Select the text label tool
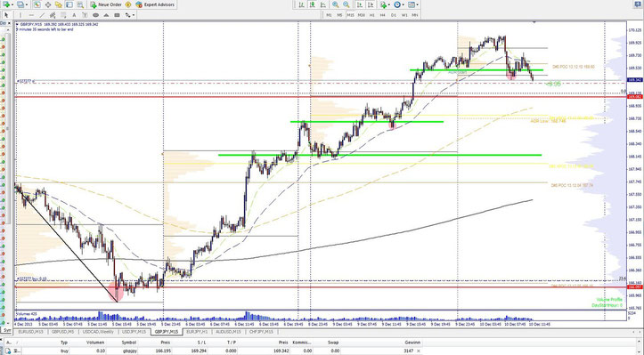The height and width of the screenshot is (355, 644). pos(85,15)
